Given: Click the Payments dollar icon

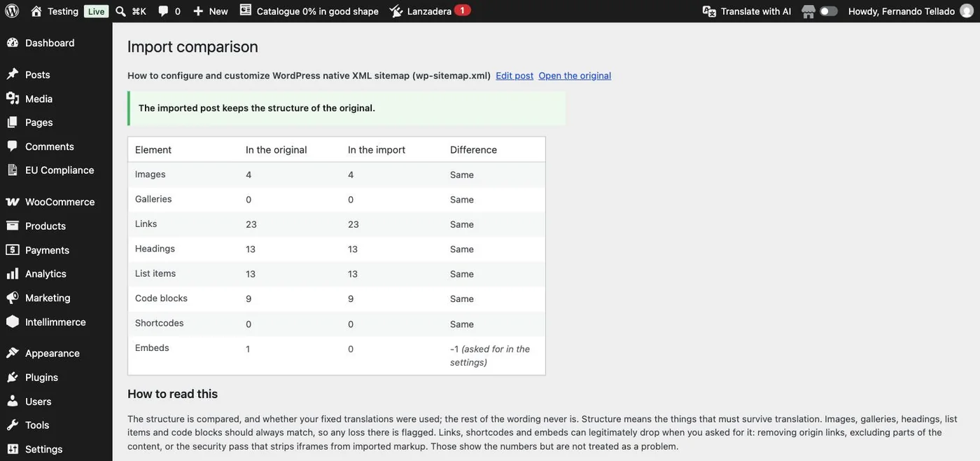Looking at the screenshot, I should [12, 250].
